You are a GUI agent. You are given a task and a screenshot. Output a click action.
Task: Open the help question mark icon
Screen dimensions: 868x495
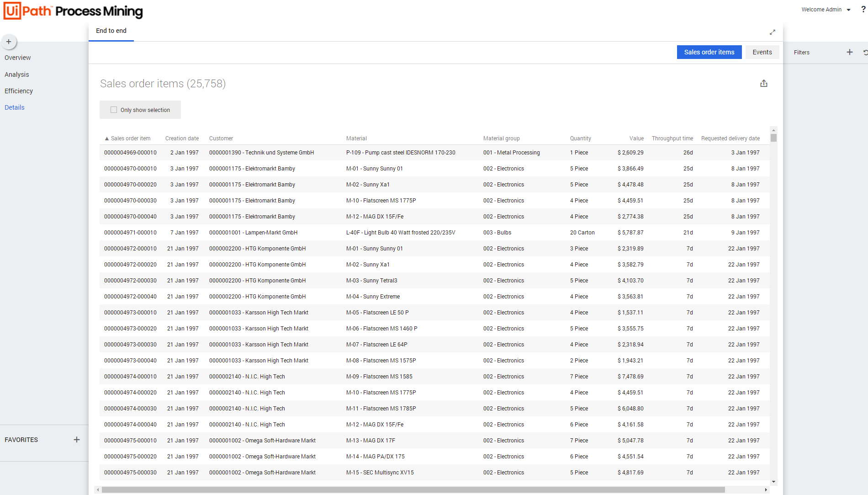point(863,9)
